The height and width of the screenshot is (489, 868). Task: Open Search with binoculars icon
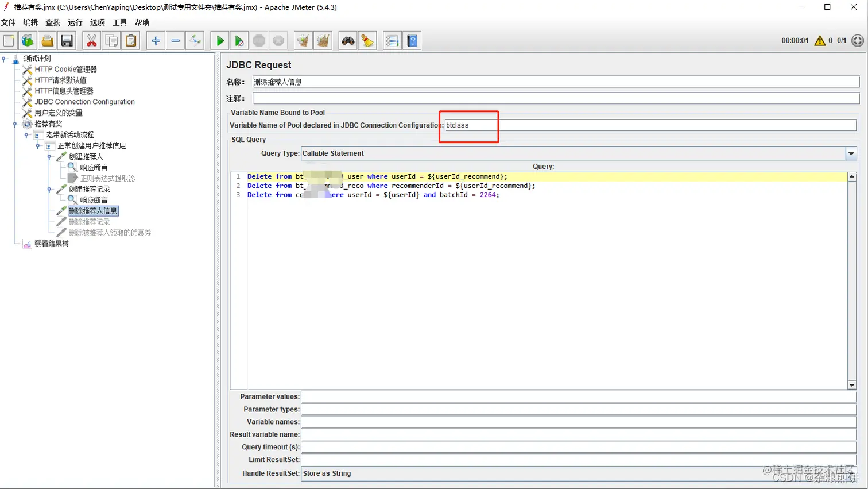[348, 41]
